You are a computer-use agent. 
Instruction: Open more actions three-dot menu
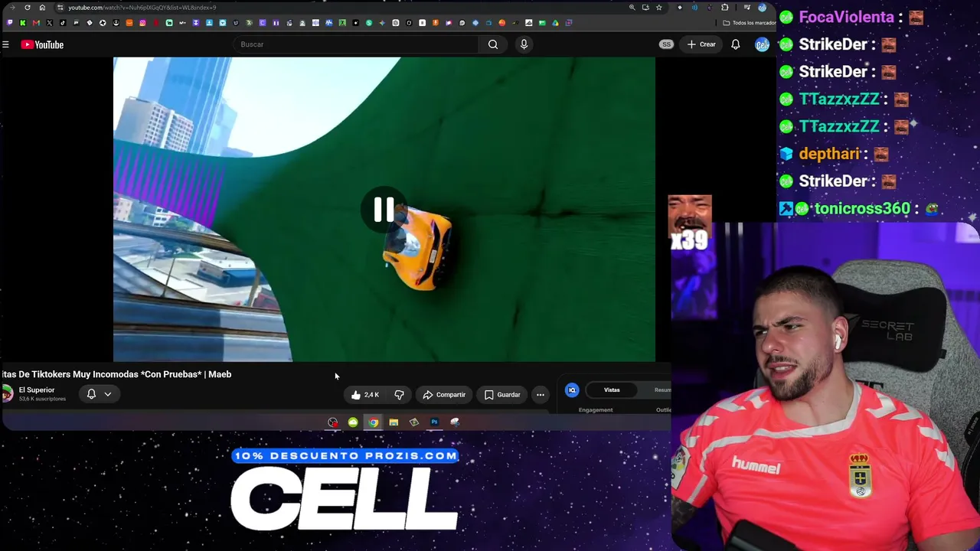pyautogui.click(x=541, y=395)
